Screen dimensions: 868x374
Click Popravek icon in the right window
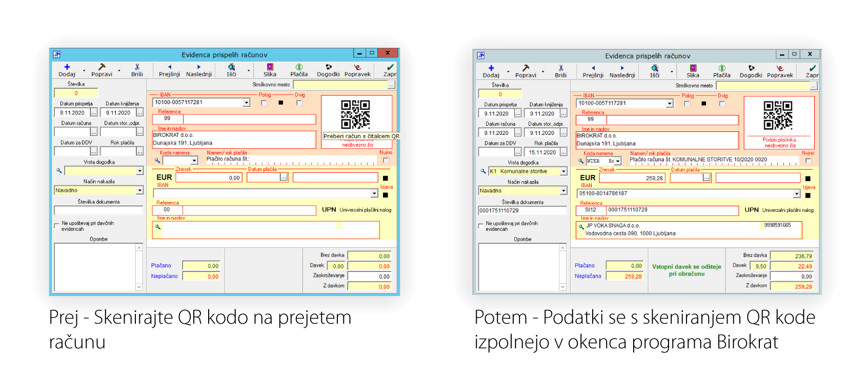pos(780,68)
